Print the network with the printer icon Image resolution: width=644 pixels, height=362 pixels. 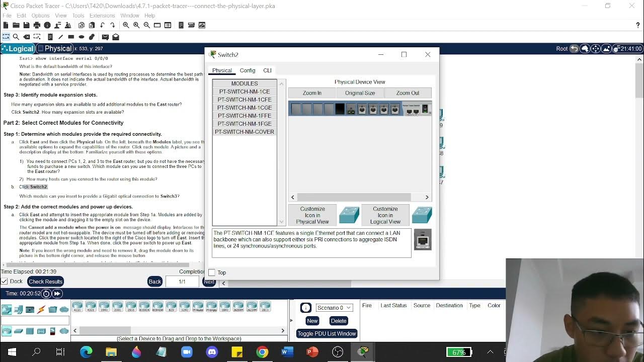tap(37, 25)
